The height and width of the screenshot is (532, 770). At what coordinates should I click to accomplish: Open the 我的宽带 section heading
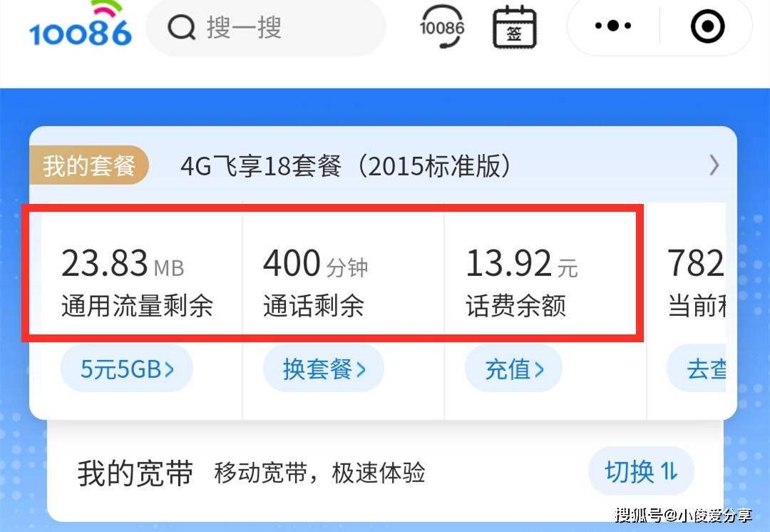(135, 473)
